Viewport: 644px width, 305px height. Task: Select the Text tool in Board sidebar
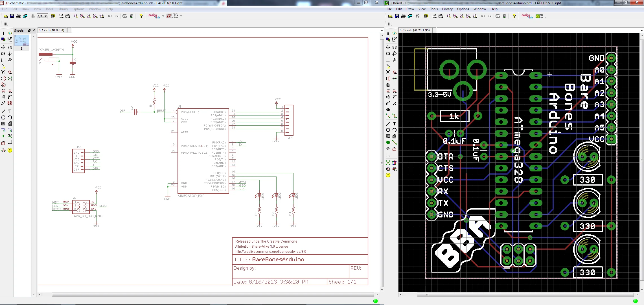[x=395, y=124]
